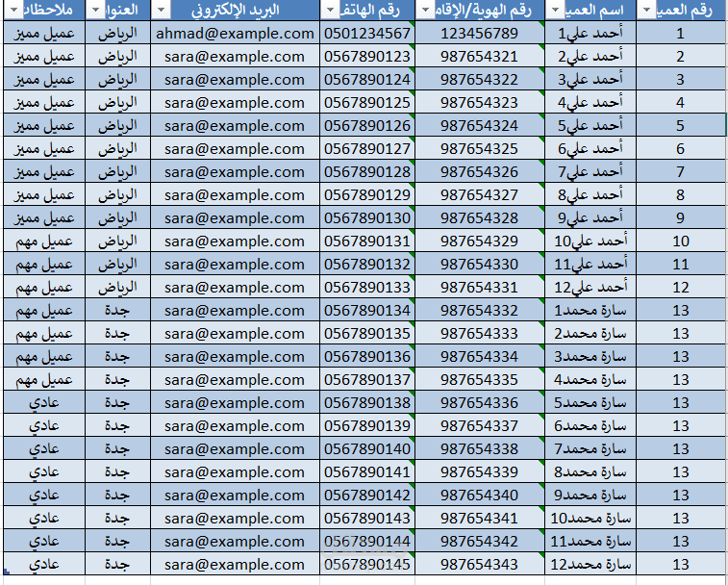This screenshot has height=585, width=728.
Task: Select عميل مهم cell in أحمد علي10 row
Action: (44, 242)
